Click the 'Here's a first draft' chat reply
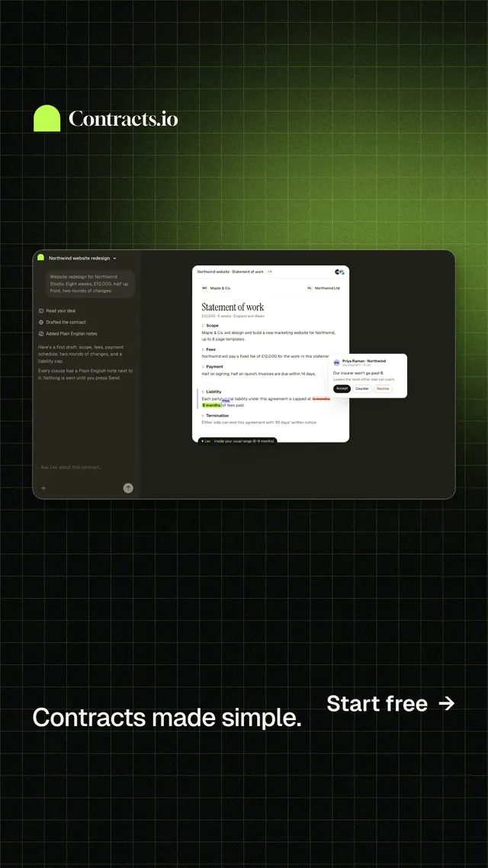 click(x=81, y=354)
